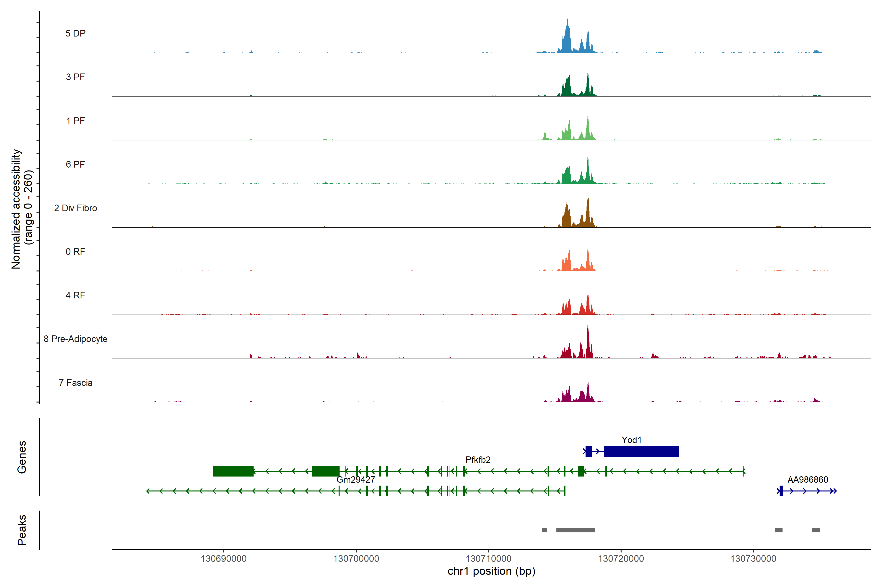Click the Genes panel label
The height and width of the screenshot is (588, 882).
(x=22, y=457)
